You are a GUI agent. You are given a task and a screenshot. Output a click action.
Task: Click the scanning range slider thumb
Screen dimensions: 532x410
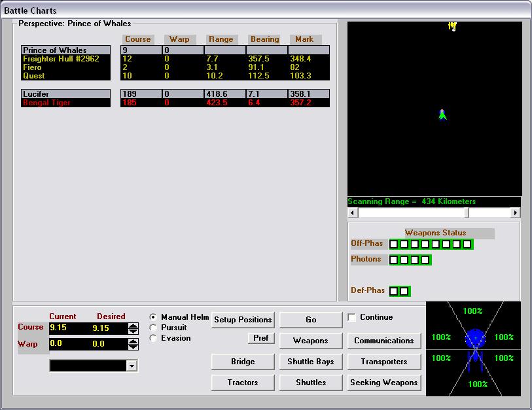click(467, 213)
